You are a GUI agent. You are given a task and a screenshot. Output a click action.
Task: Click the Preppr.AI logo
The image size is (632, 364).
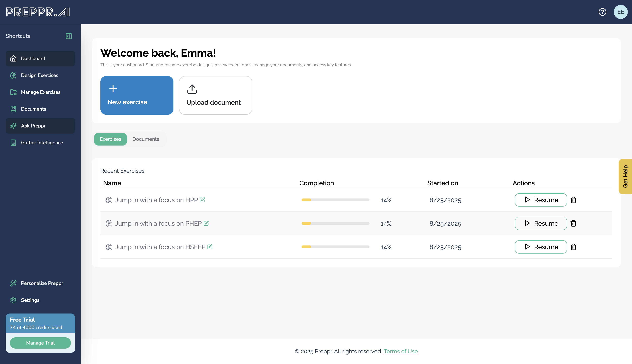(38, 12)
